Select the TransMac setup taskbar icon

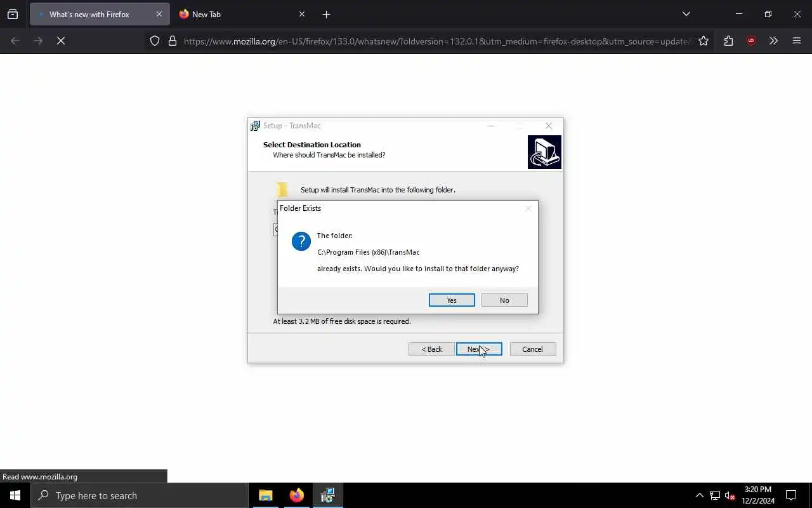coord(327,495)
